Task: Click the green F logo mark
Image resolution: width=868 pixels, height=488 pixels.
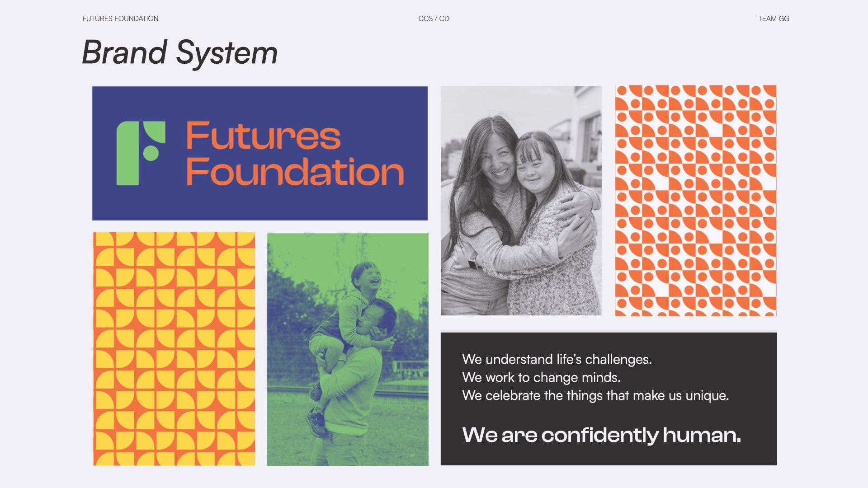Action: pyautogui.click(x=141, y=153)
